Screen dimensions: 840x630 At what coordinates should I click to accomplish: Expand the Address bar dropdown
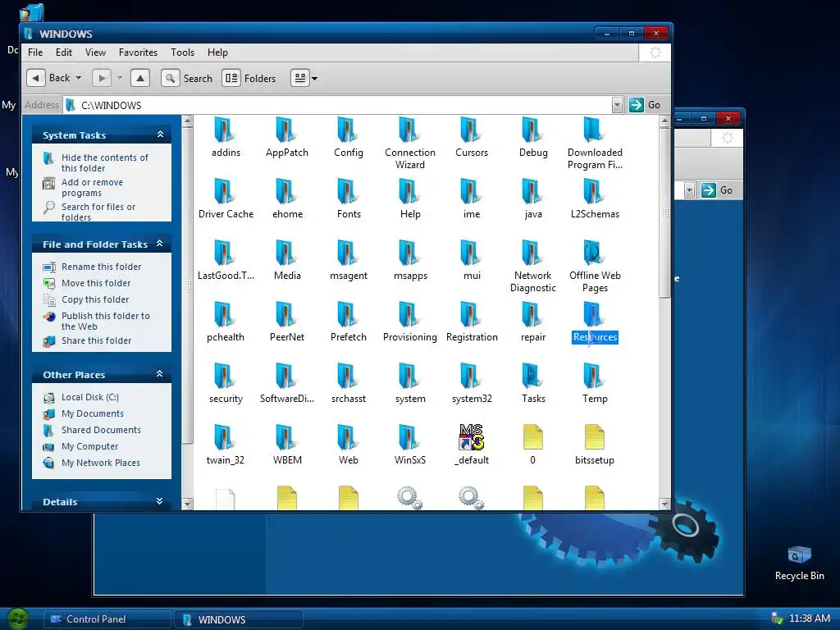click(x=617, y=105)
